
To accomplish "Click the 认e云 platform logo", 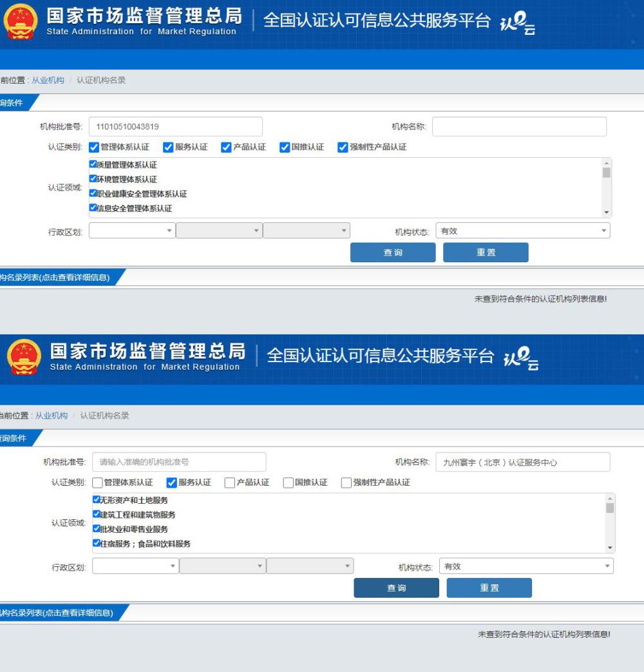I will tap(516, 26).
